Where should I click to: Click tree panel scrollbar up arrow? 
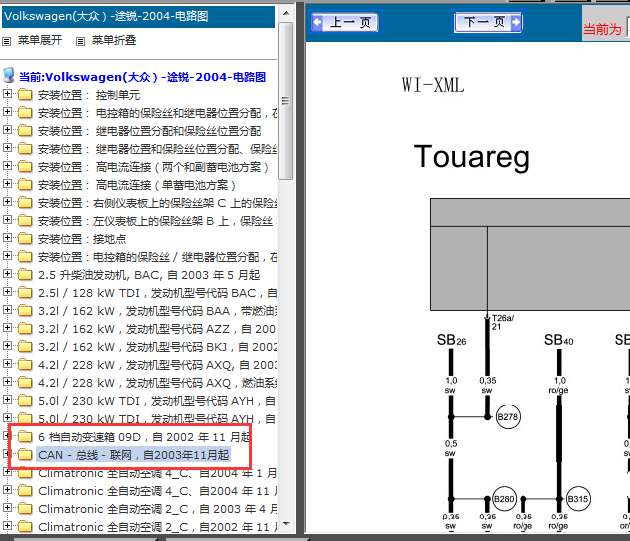coord(286,13)
